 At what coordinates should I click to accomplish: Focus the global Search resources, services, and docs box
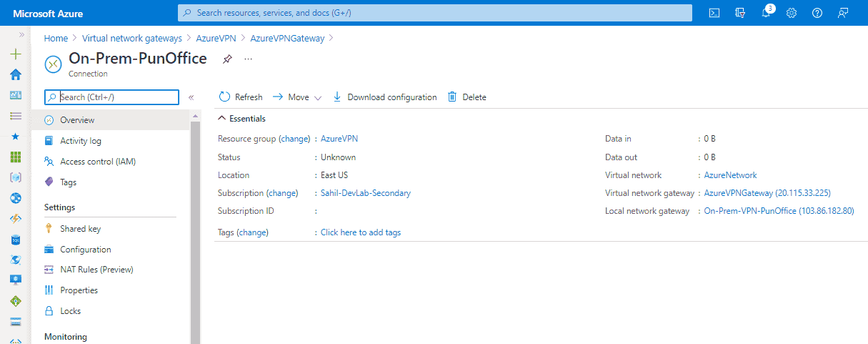tap(435, 13)
